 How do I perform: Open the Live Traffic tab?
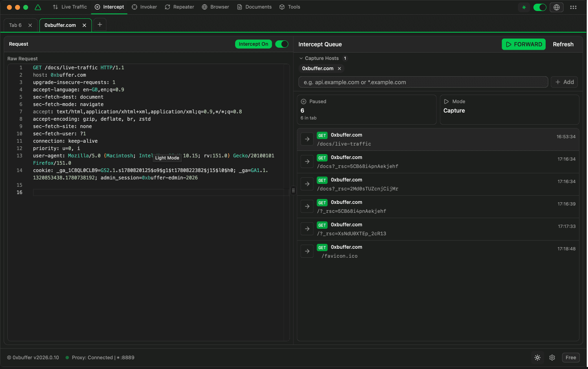point(70,7)
